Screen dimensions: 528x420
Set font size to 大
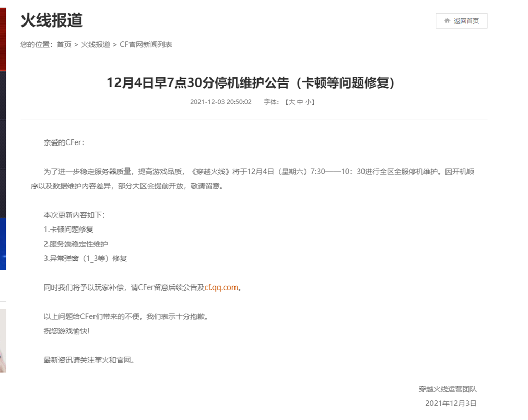tap(292, 102)
